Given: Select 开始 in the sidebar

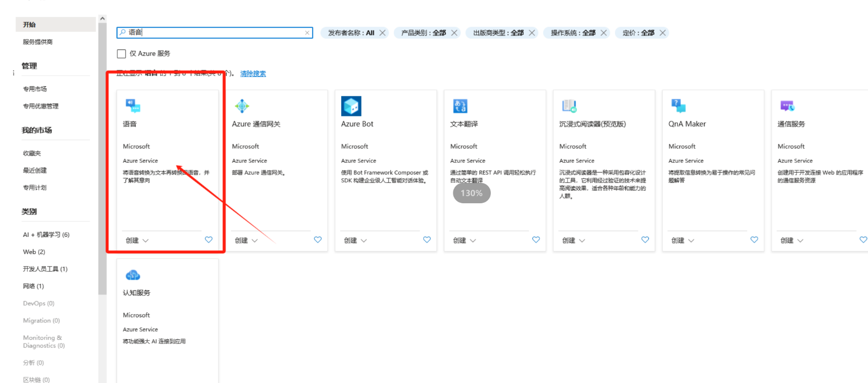Looking at the screenshot, I should pos(56,25).
